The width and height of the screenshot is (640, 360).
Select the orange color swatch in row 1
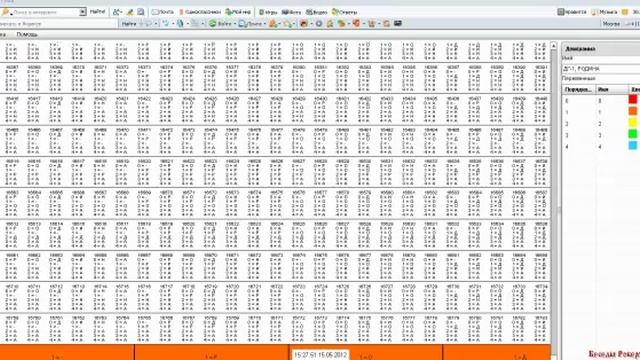click(x=633, y=111)
